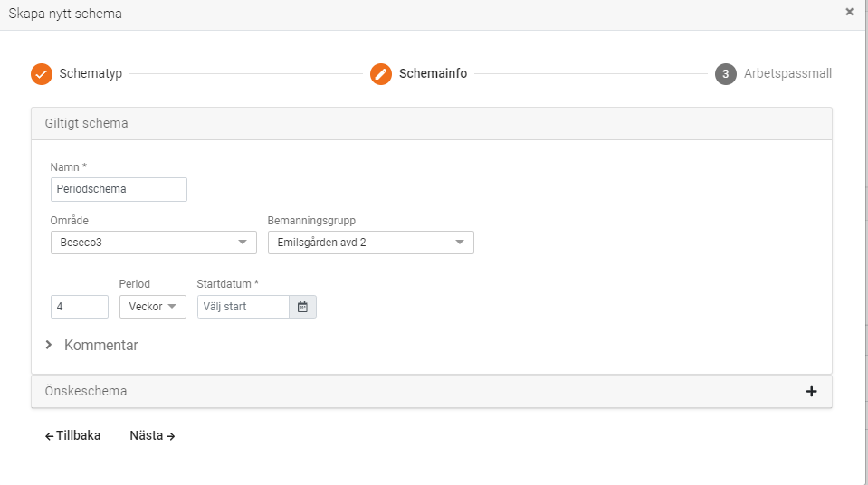Screen dimensions: 868x485
Task: Close the Skapa nytt schema dialog
Action: 849,13
